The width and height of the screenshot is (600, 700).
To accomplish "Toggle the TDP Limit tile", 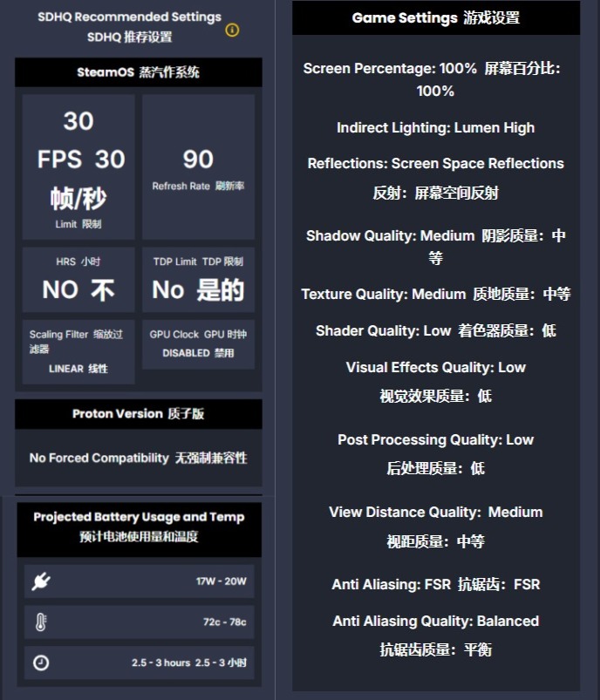I will (x=198, y=280).
